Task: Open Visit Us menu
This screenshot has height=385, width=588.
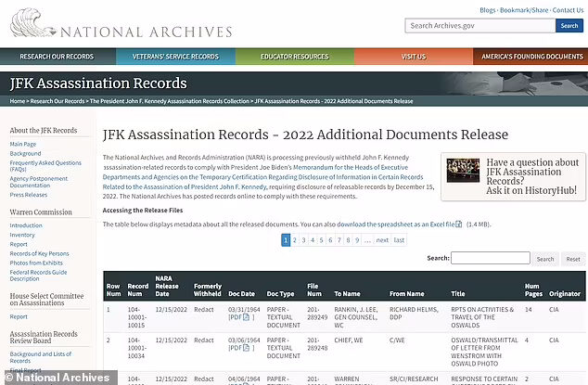Action: coord(414,57)
